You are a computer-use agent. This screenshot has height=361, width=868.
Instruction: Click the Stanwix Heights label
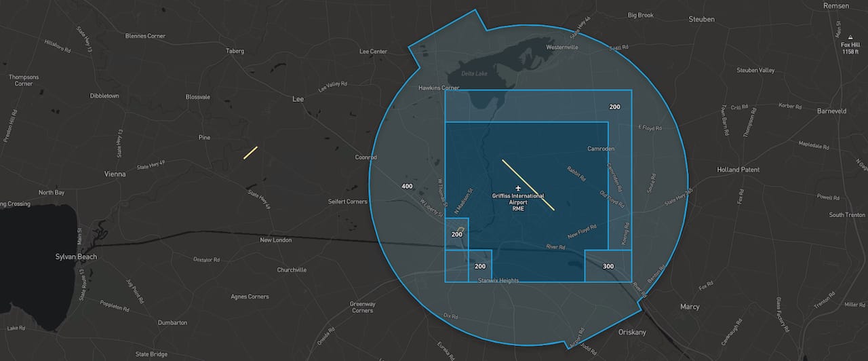498,280
